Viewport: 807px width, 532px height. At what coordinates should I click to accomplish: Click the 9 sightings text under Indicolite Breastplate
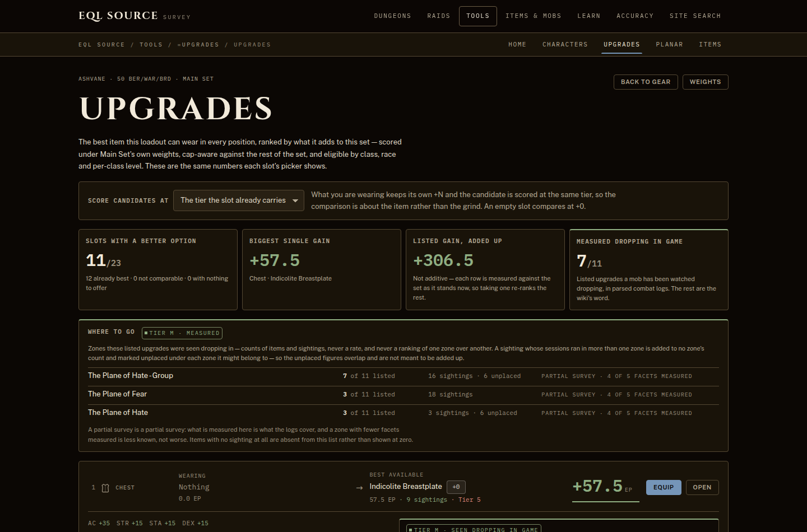point(427,500)
